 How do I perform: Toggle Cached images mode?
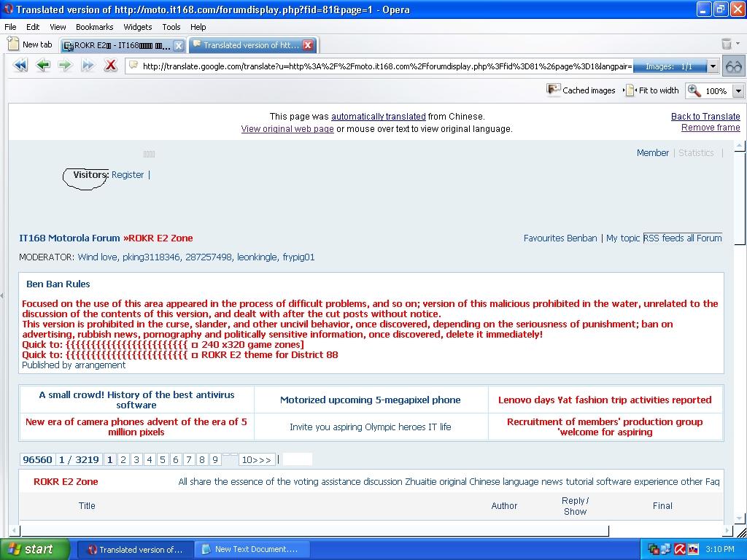point(581,90)
